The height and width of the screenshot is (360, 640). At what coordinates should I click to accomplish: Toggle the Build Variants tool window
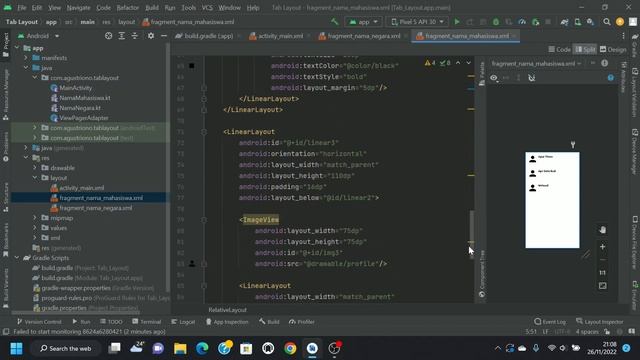click(x=6, y=288)
